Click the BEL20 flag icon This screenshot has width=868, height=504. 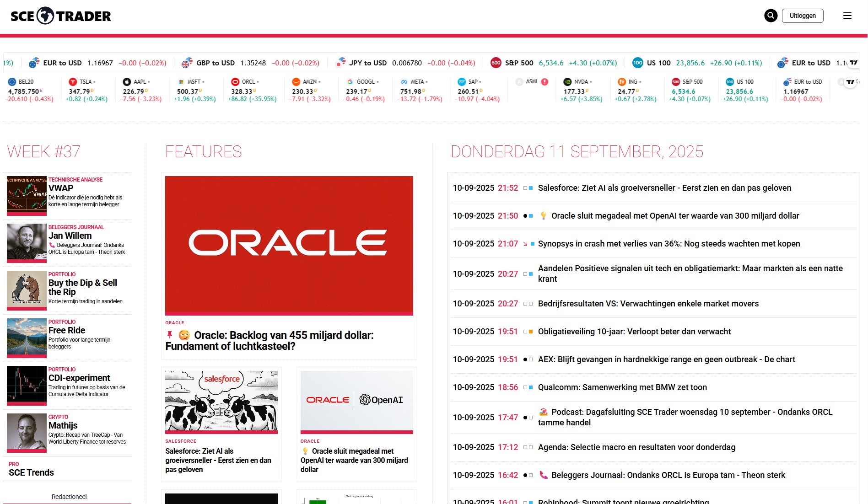[12, 82]
